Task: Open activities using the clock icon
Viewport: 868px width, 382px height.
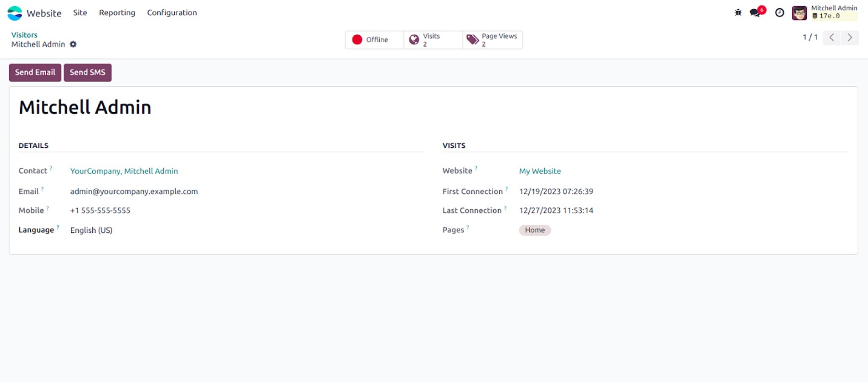Action: pyautogui.click(x=779, y=12)
